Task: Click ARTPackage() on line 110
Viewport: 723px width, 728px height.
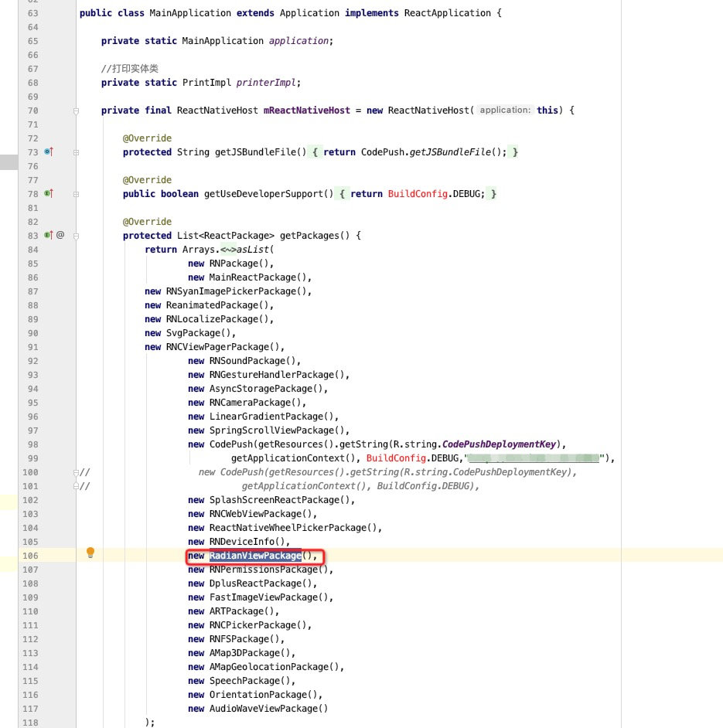Action: pos(241,611)
